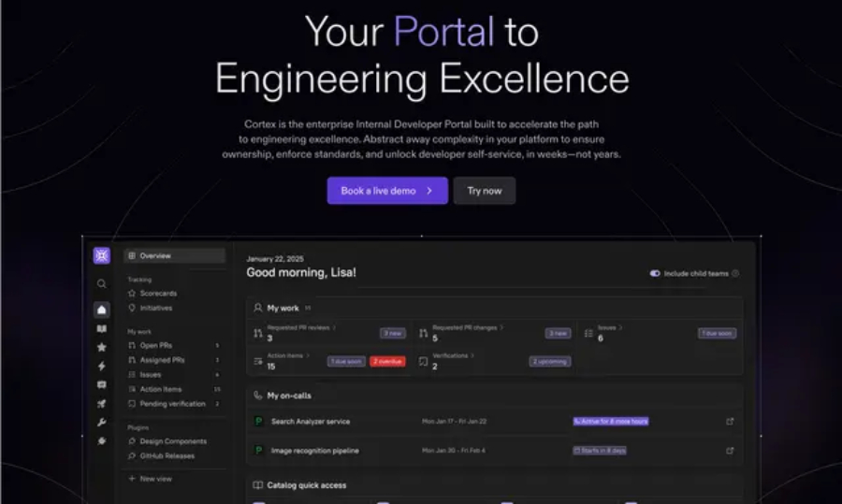Click the list icon beside Issues count card
Viewport: 842px width, 504px height.
click(x=588, y=333)
